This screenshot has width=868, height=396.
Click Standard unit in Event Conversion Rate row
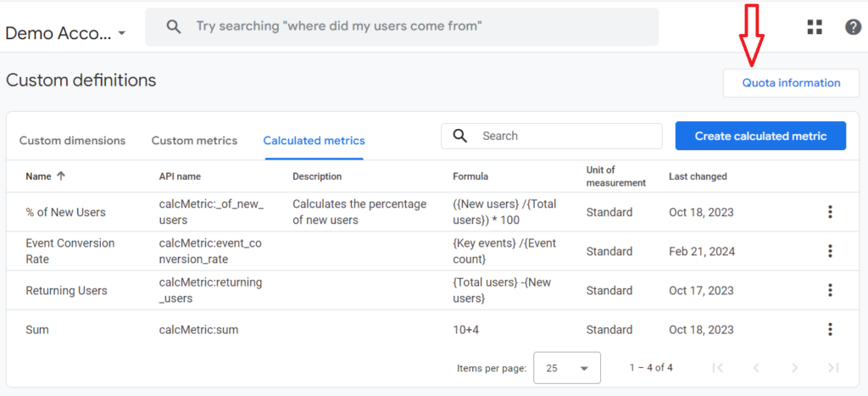tap(609, 252)
